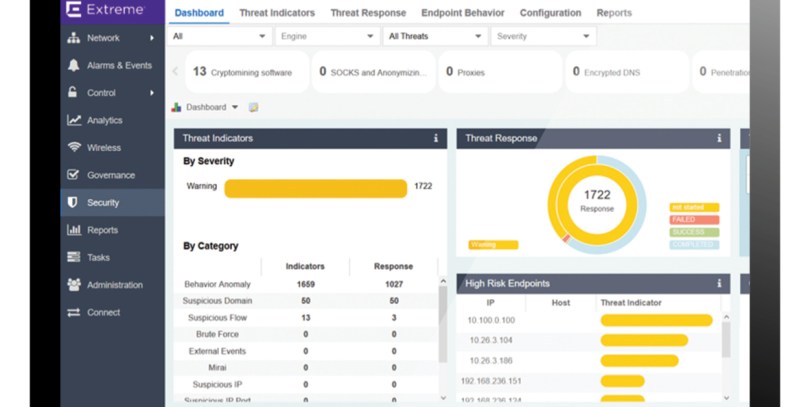Click the IP column header
The width and height of the screenshot is (810, 407).
[491, 303]
